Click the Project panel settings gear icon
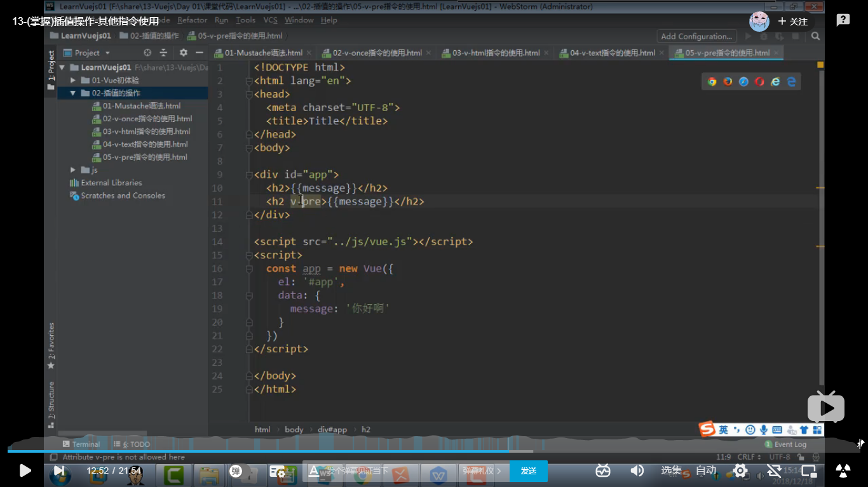The height and width of the screenshot is (487, 868). 184,53
